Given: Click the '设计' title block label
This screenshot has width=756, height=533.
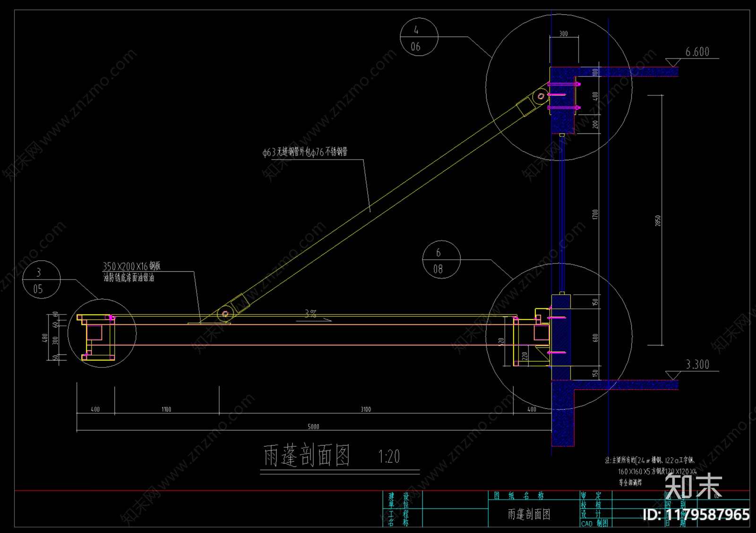Looking at the screenshot, I should [x=591, y=514].
